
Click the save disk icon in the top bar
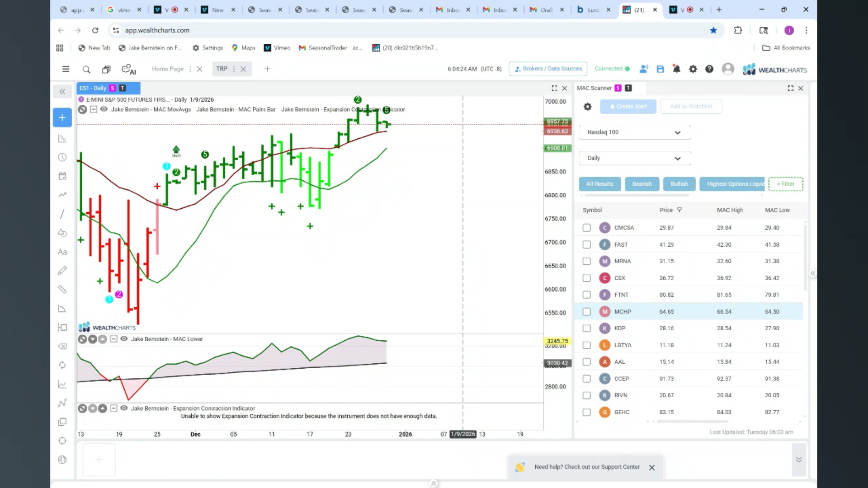tap(660, 69)
